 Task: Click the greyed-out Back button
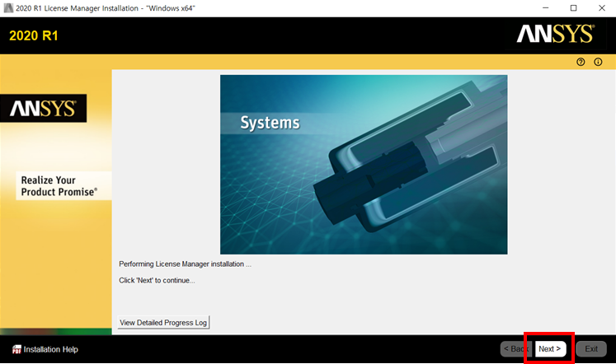tap(516, 348)
